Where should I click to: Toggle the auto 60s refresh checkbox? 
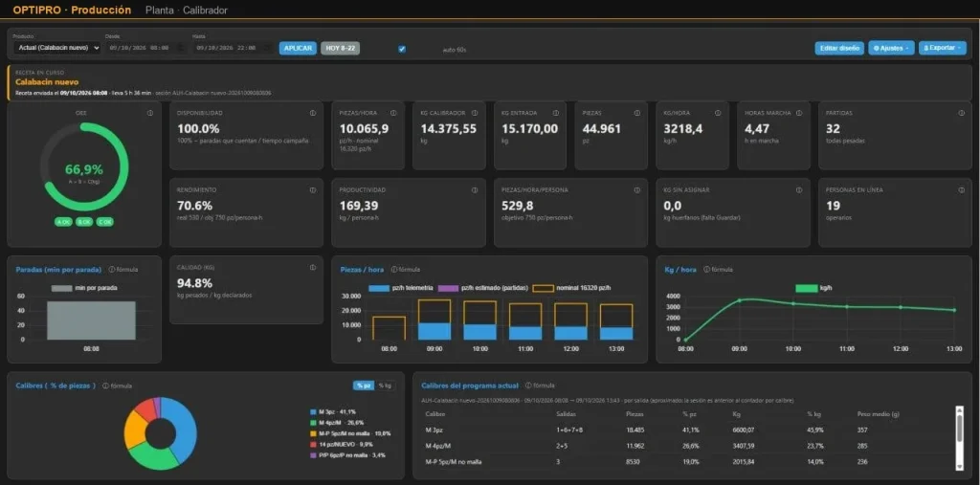pos(402,49)
